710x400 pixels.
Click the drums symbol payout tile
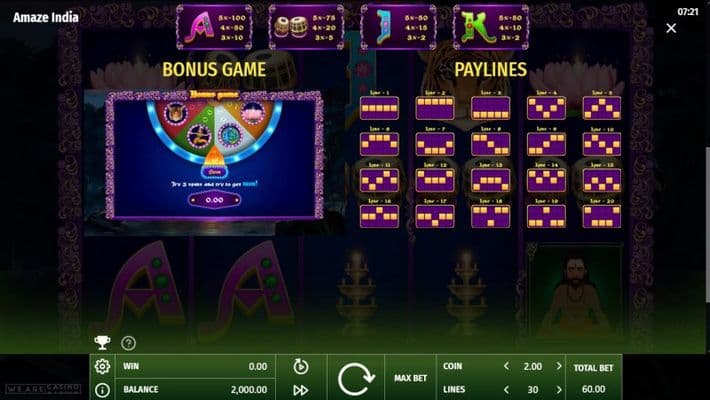pyautogui.click(x=306, y=27)
